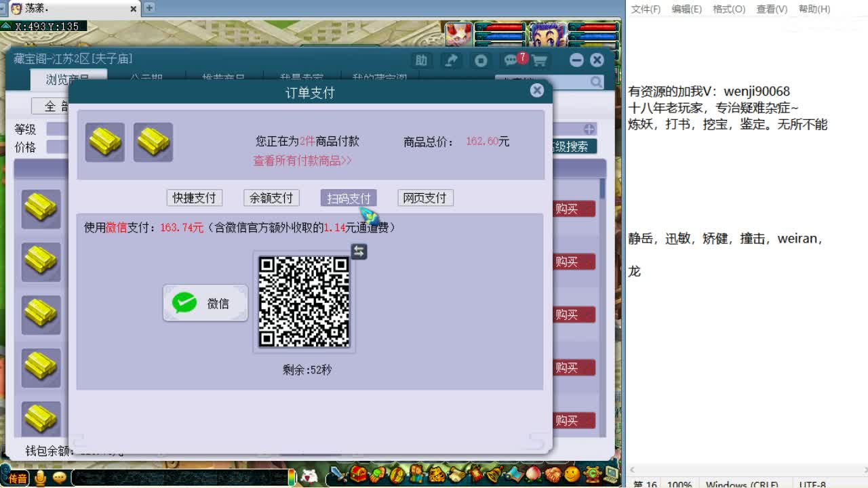Click the 100% zoom in Notepad status bar

click(679, 484)
